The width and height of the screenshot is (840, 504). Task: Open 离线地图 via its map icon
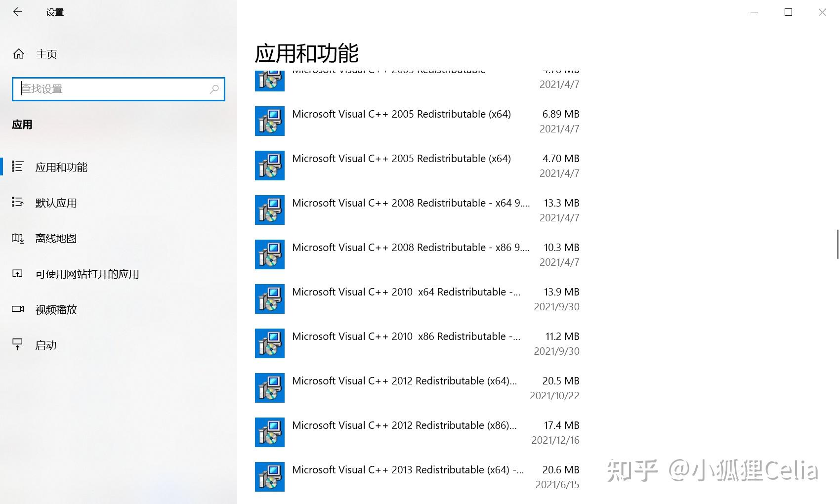[x=18, y=238]
